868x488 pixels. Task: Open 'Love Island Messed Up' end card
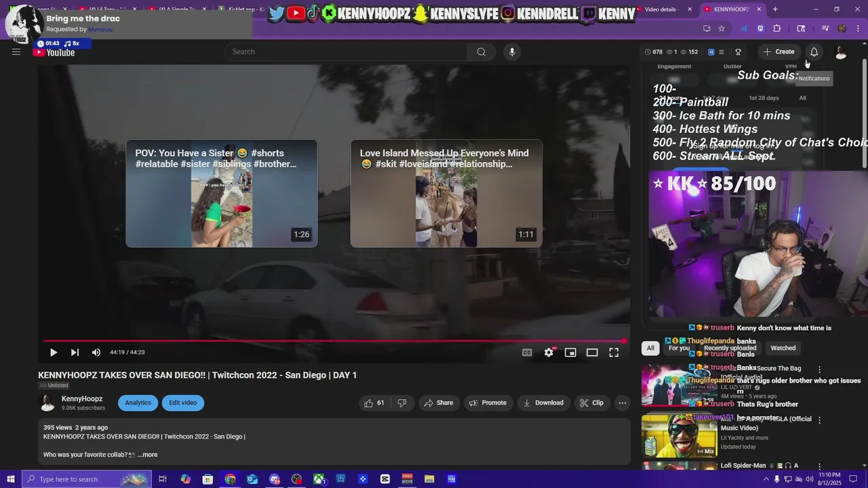pos(446,193)
